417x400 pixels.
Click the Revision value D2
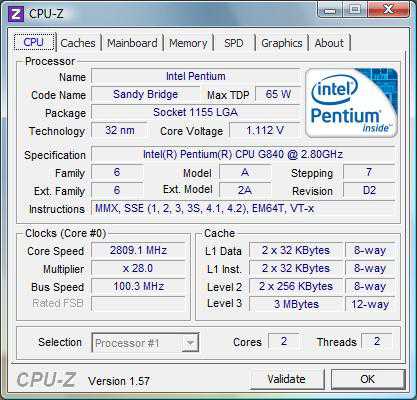tap(369, 190)
